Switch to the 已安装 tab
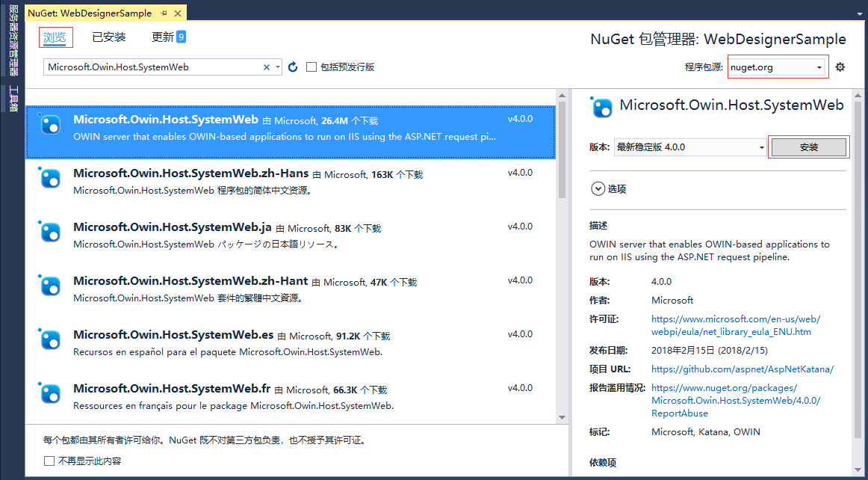Viewport: 868px width, 480px height. coord(109,37)
